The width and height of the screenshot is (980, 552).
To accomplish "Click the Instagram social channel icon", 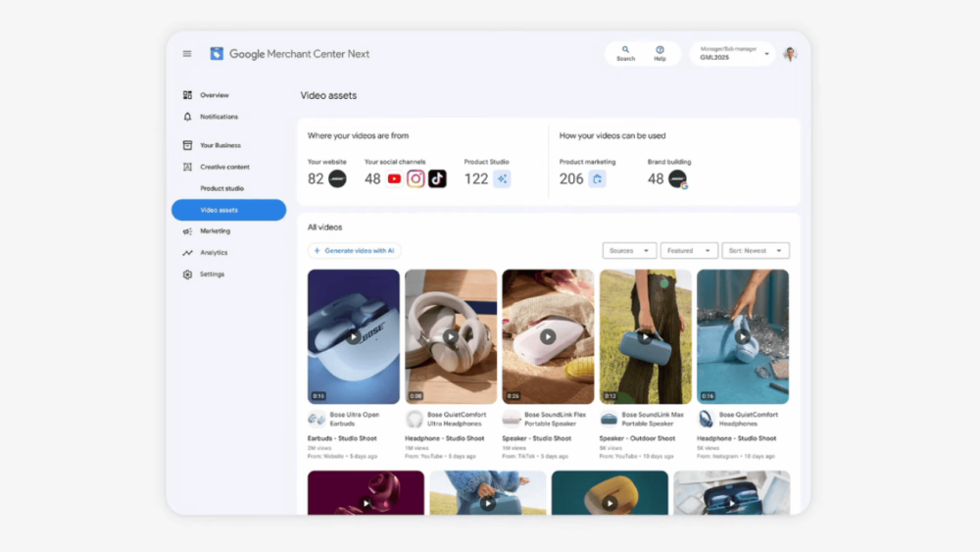I will tap(416, 178).
